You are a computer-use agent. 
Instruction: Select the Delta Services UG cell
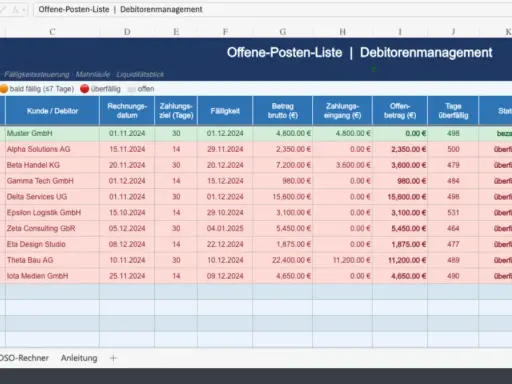coord(52,197)
